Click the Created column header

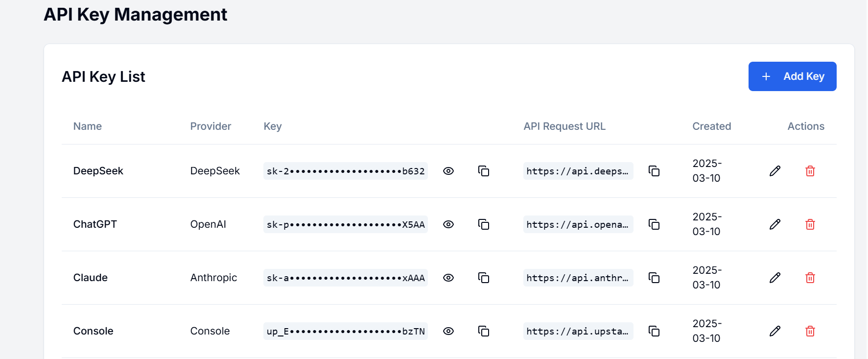[x=712, y=126]
